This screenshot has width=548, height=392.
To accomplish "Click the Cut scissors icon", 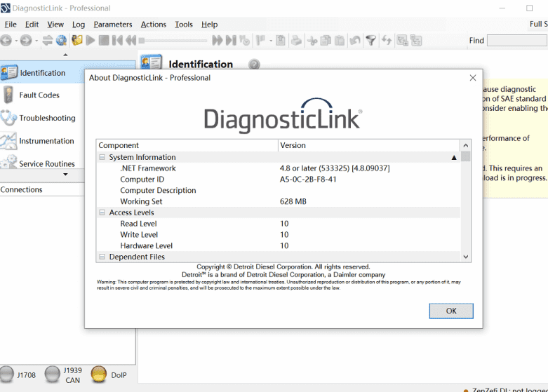I will 312,41.
